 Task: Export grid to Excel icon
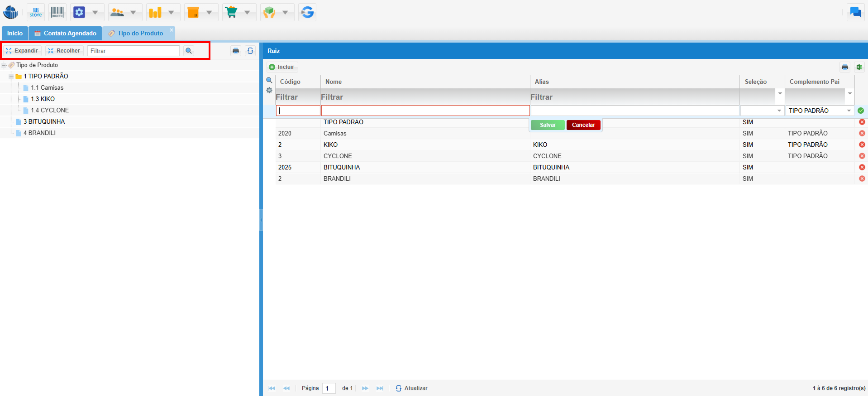859,67
